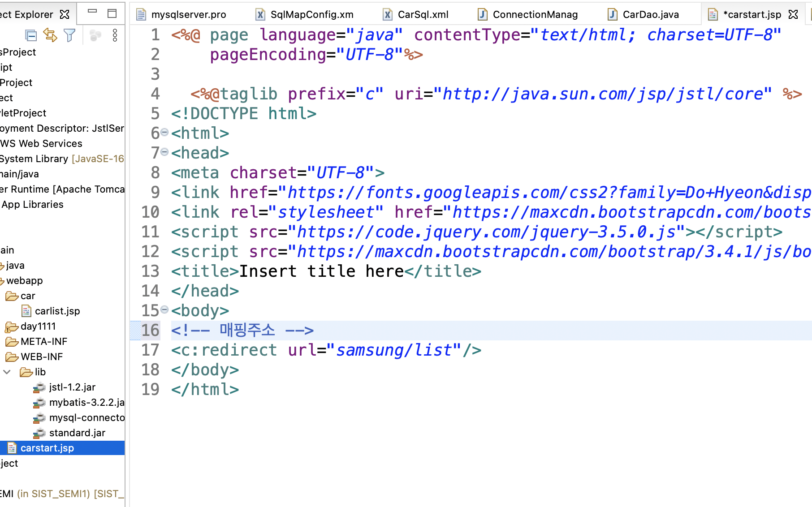Open the car folder

point(20,296)
